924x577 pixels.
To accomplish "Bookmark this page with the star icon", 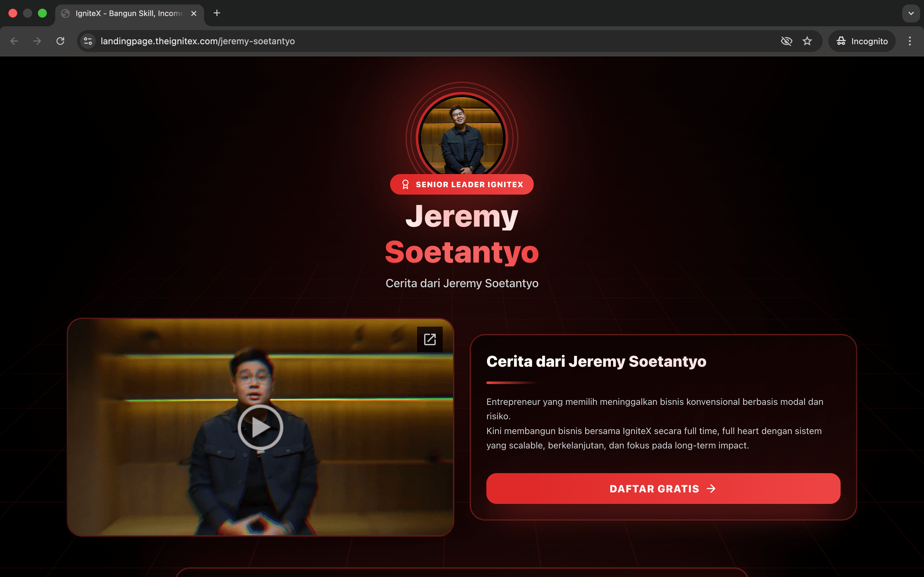I will click(x=807, y=41).
